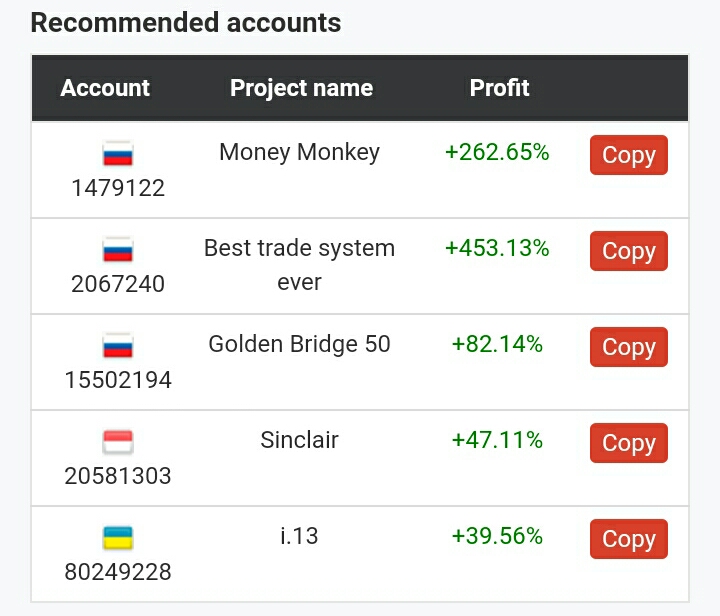This screenshot has width=720, height=616.
Task: Open account number 15502194
Action: pyautogui.click(x=118, y=380)
